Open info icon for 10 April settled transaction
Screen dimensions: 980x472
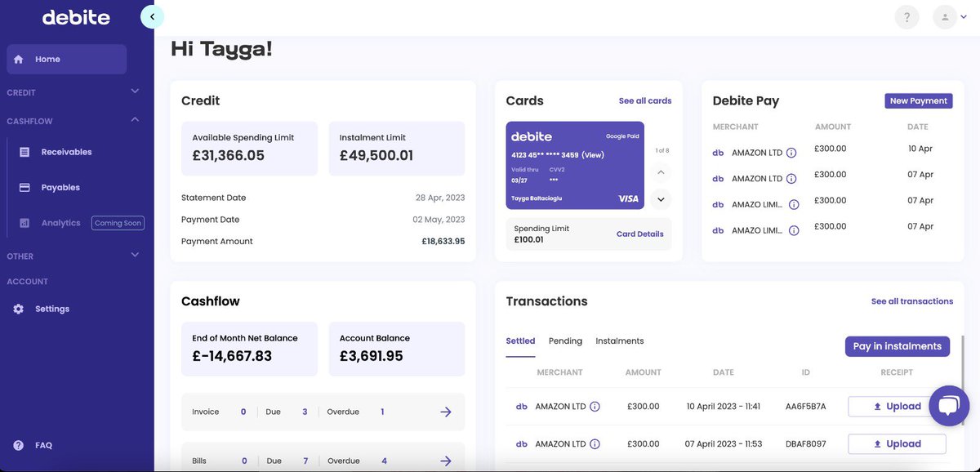[595, 407]
